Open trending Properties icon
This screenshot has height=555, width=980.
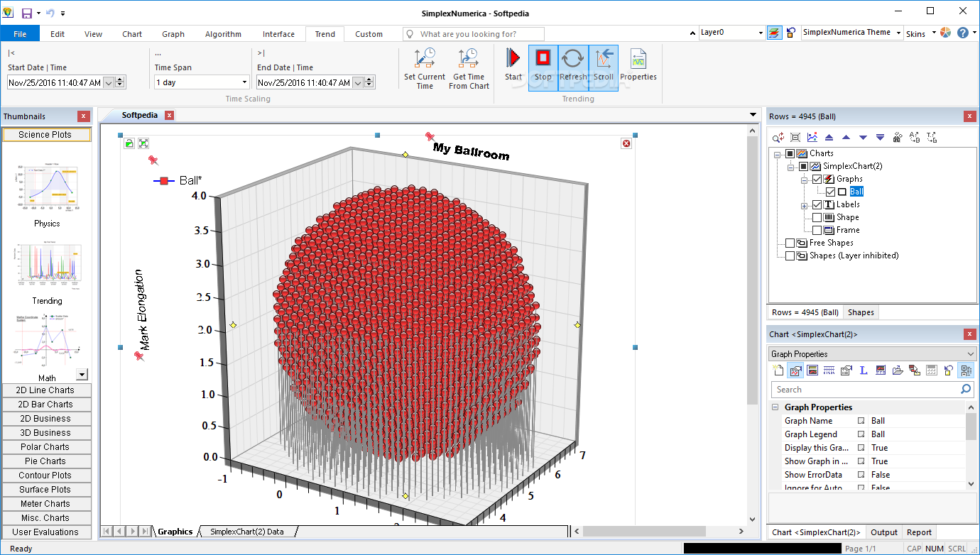pos(638,58)
